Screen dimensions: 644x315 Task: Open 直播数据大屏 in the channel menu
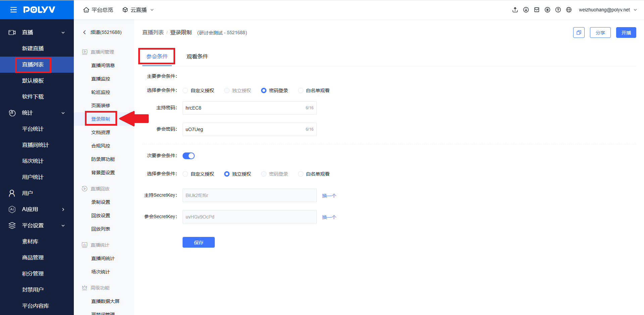click(105, 301)
